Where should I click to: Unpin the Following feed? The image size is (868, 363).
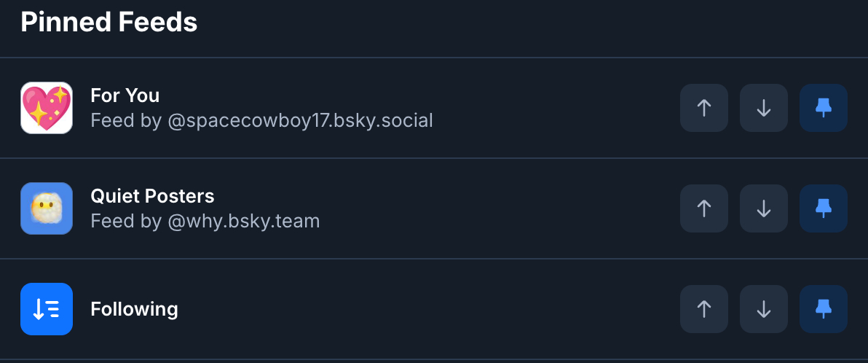824,309
